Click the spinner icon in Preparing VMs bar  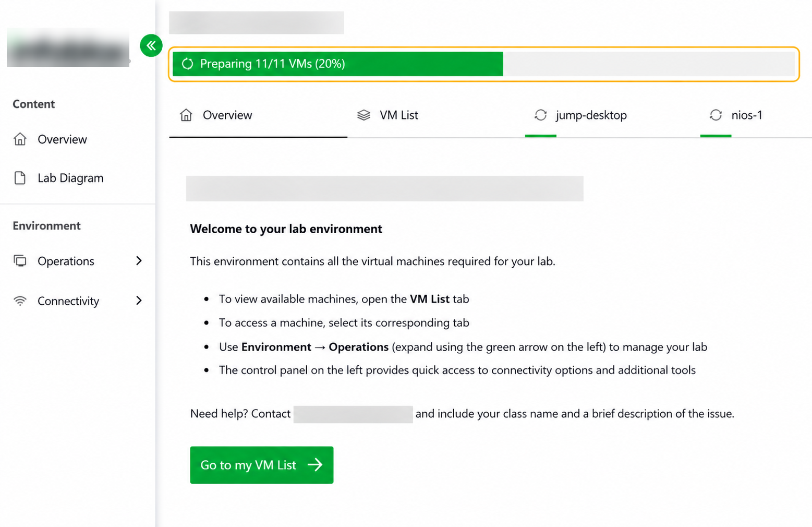pos(187,64)
